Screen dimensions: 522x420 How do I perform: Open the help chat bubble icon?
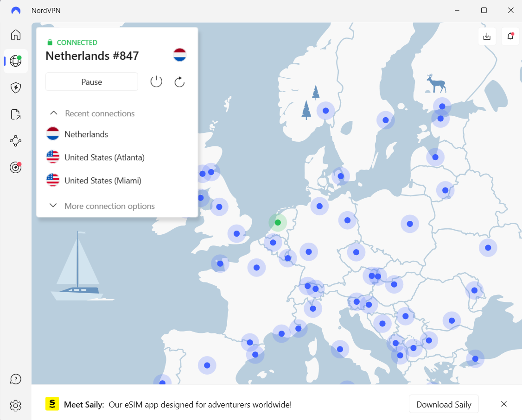pyautogui.click(x=16, y=379)
